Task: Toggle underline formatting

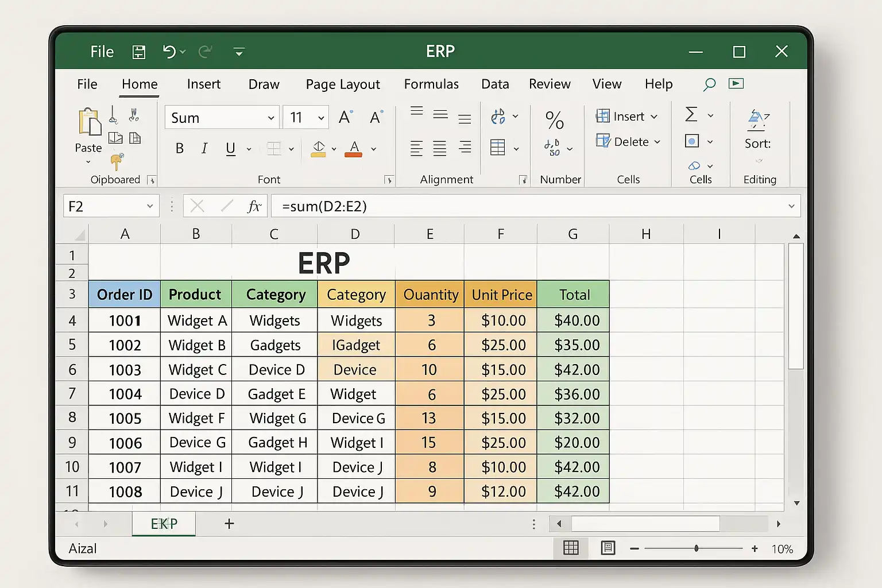Action: click(231, 149)
